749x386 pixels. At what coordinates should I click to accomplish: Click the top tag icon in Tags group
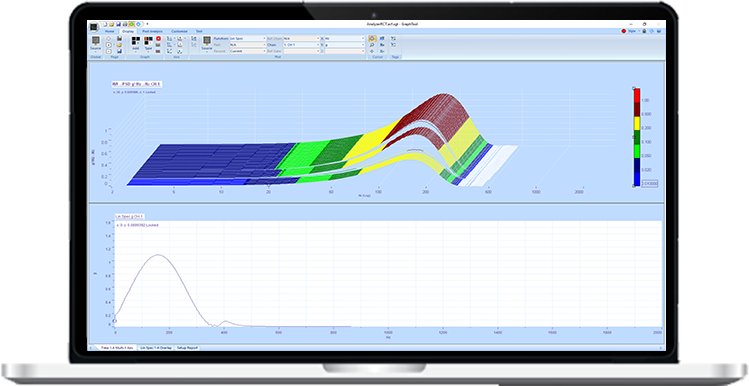click(x=394, y=38)
